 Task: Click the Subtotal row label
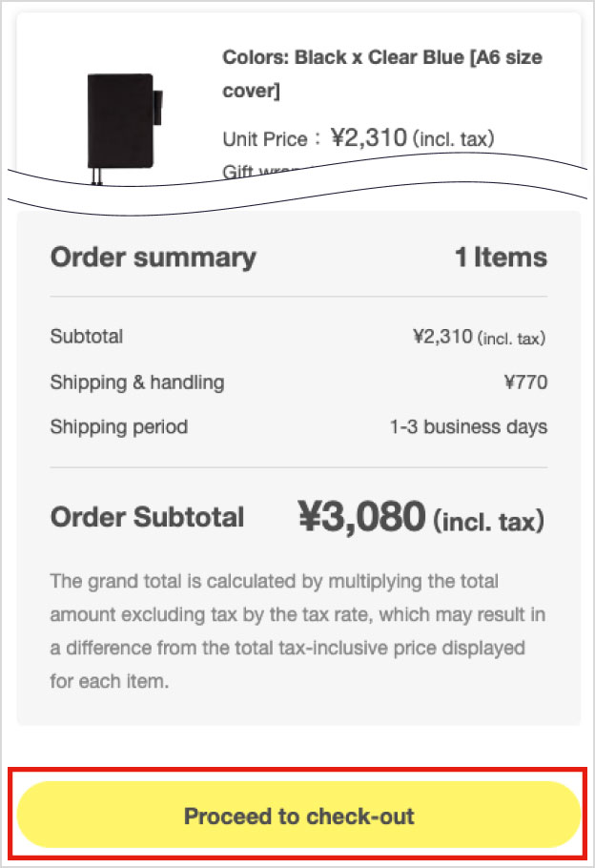pos(86,336)
